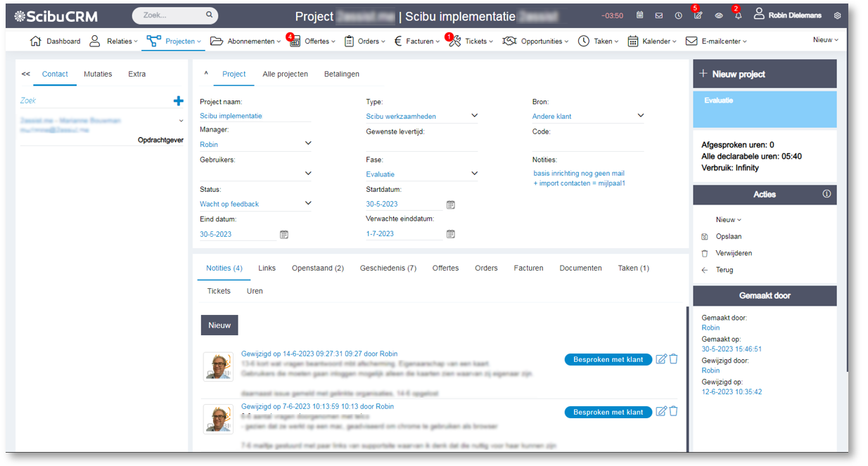Screen dimensions: 868x466
Task: Open the Abonnementen menu
Action: (x=245, y=41)
